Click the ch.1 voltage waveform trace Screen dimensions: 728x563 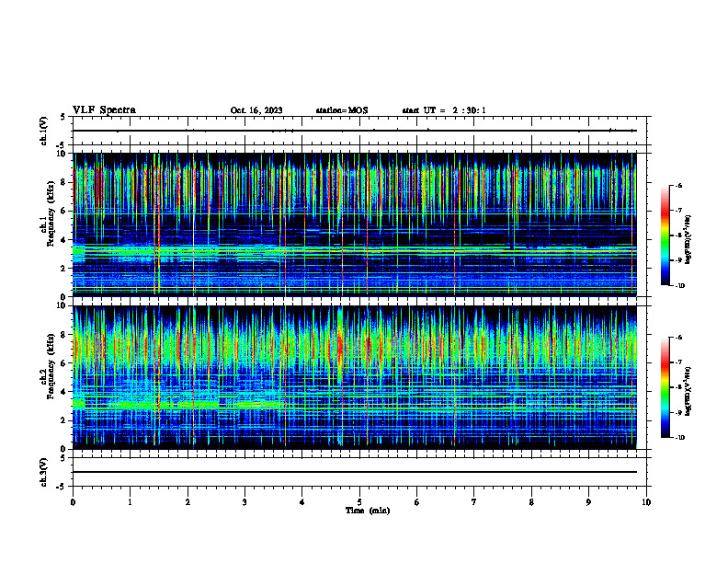(355, 131)
